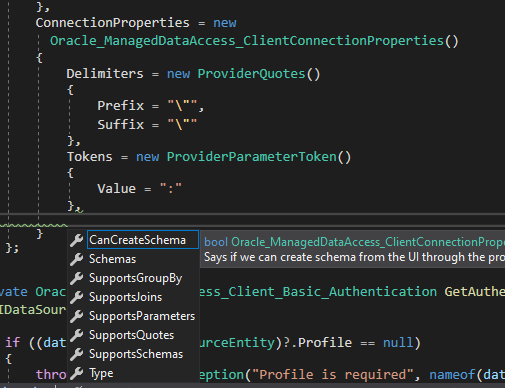Click the null keyword in the if condition

398,343
